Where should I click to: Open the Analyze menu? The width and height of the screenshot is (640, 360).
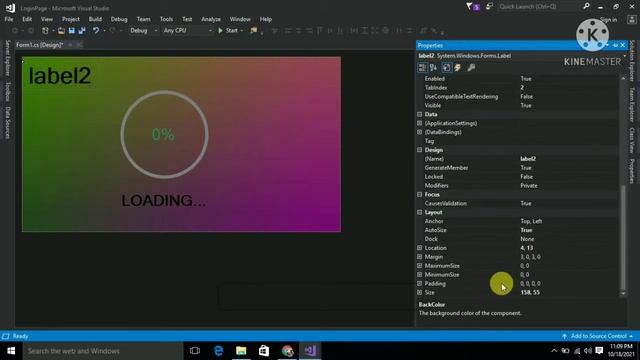[x=211, y=19]
